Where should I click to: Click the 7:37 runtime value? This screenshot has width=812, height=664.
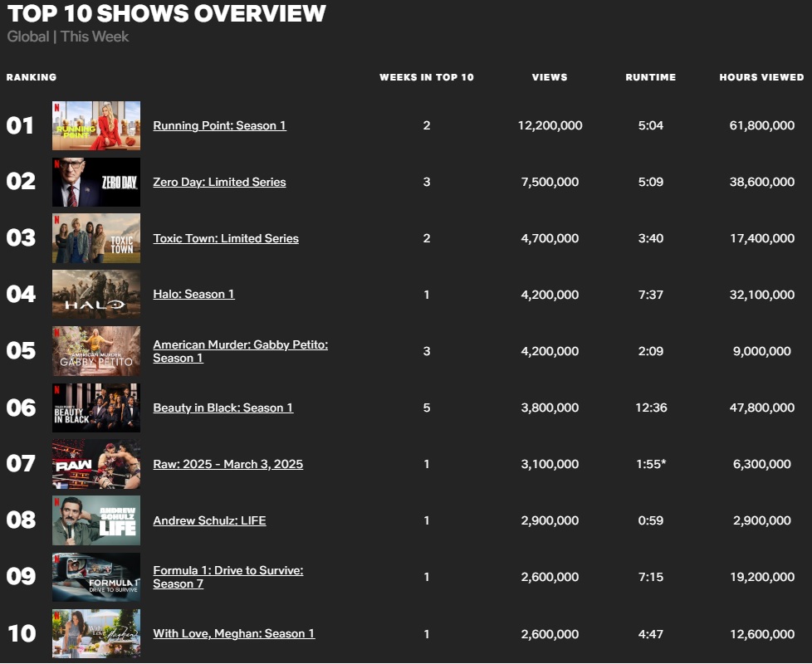(651, 295)
